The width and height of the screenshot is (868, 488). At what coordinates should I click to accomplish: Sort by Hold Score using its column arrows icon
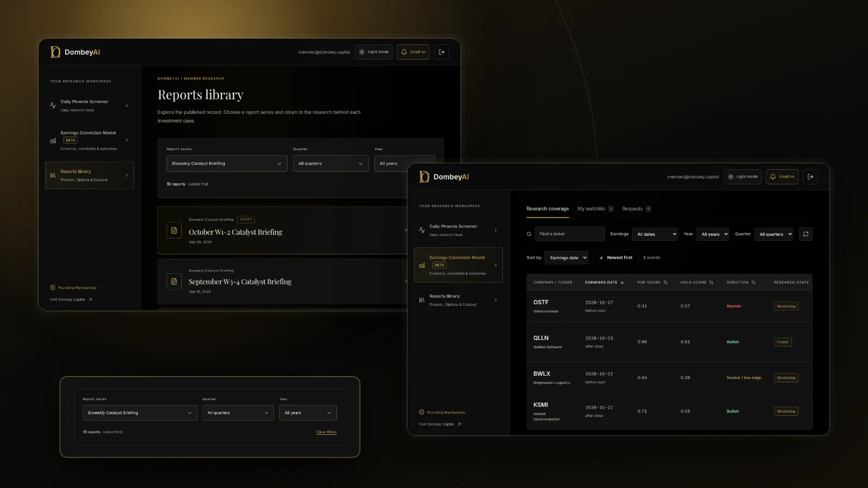point(711,282)
